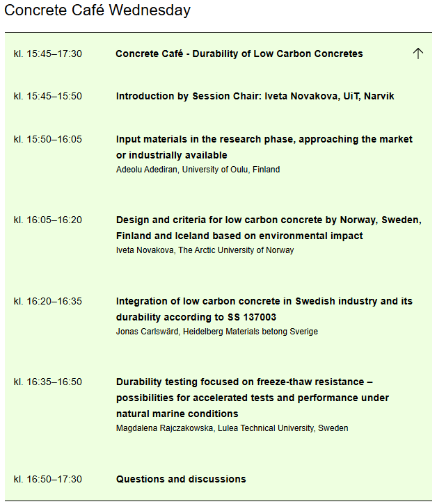Open the "Input materials in the research phase" talk
Viewport: 437px width, 504px height.
[264, 147]
